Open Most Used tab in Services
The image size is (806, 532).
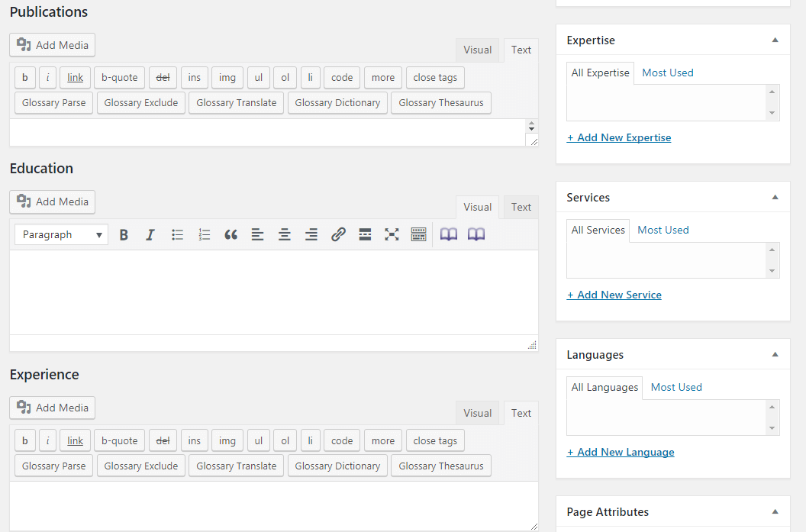663,230
